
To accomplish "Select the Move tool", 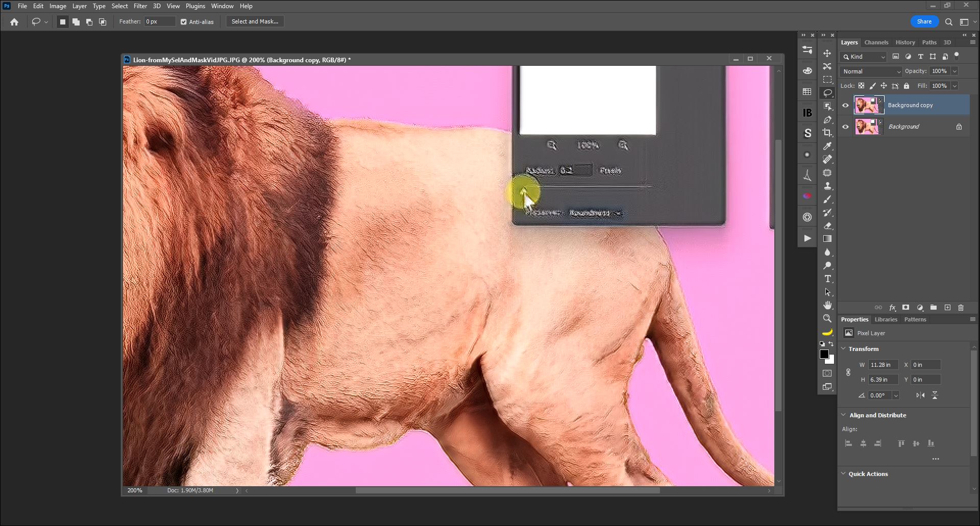I will (x=827, y=53).
